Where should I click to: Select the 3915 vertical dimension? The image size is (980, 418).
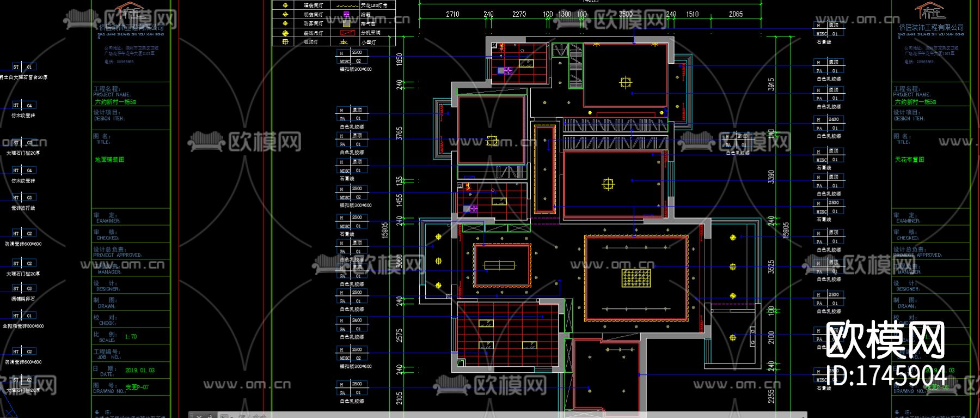pos(771,84)
